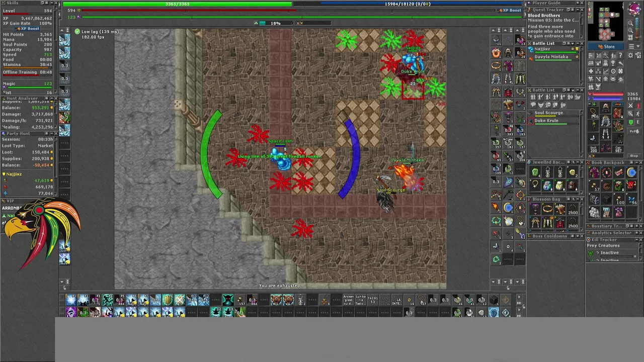Select the gold ring in Blossom Bag
The image size is (644, 362).
(548, 209)
